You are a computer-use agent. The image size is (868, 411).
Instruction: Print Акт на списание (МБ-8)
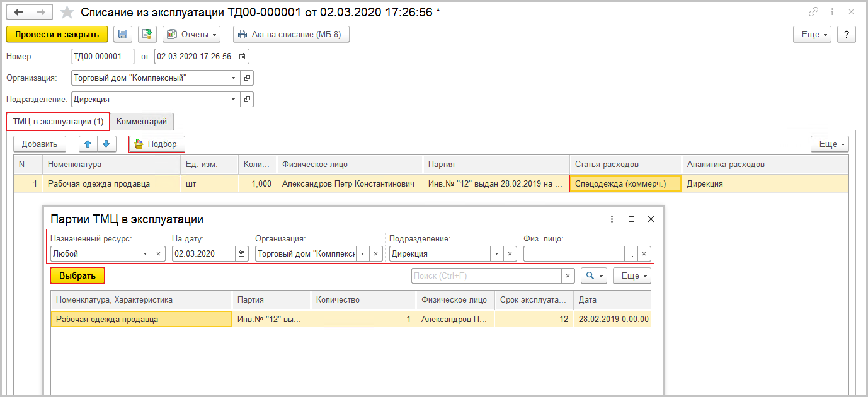tap(291, 34)
